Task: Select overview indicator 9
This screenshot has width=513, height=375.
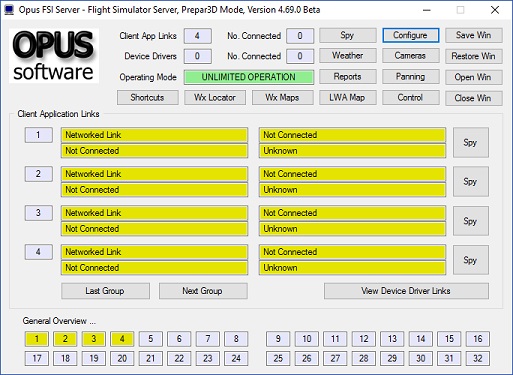Action: click(x=278, y=339)
